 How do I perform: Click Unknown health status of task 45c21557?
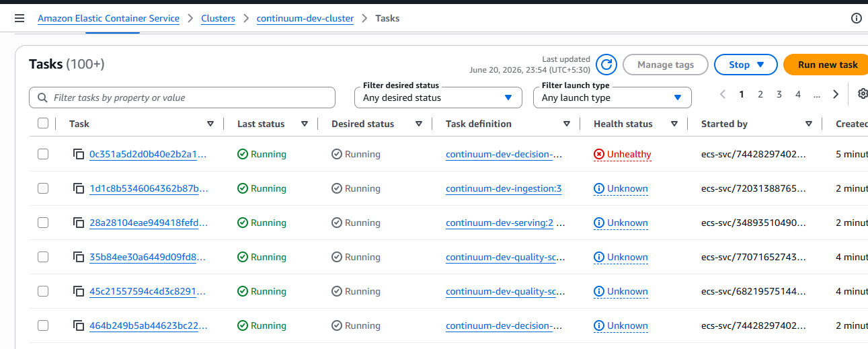pyautogui.click(x=621, y=292)
